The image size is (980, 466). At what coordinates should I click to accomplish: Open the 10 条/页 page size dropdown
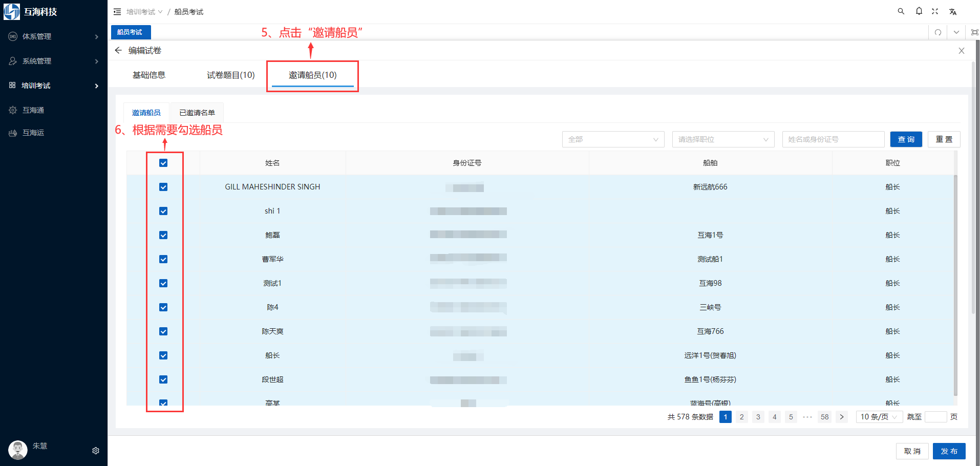(x=879, y=417)
